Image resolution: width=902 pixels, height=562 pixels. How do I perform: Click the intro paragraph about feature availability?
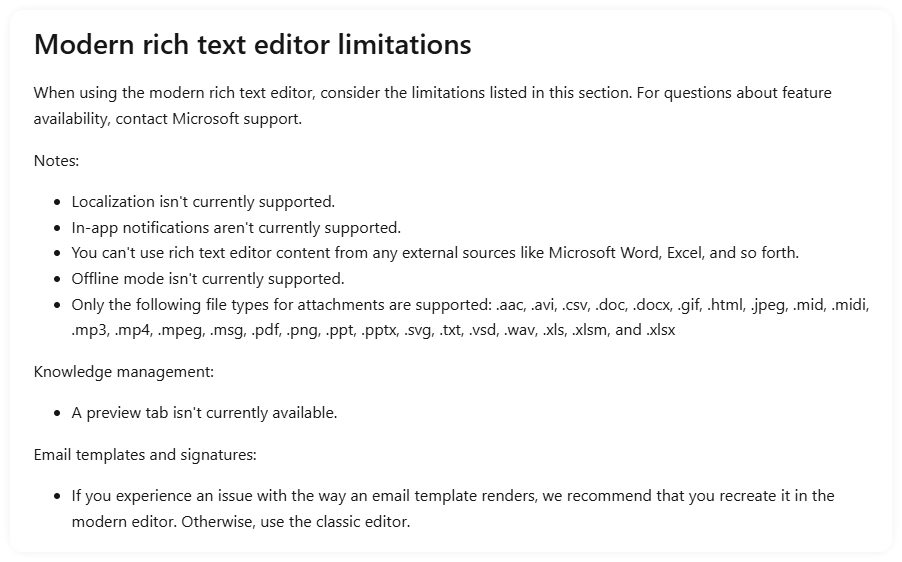(433, 106)
